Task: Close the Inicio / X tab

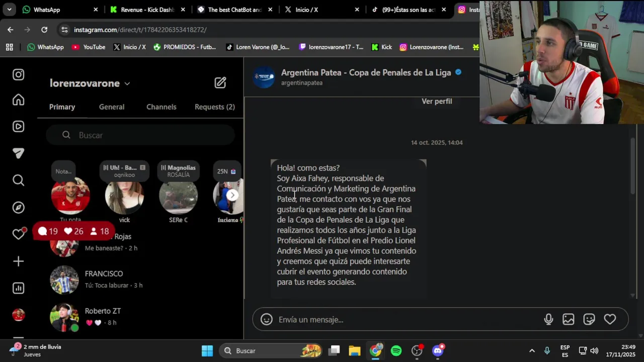Action: 357,10
